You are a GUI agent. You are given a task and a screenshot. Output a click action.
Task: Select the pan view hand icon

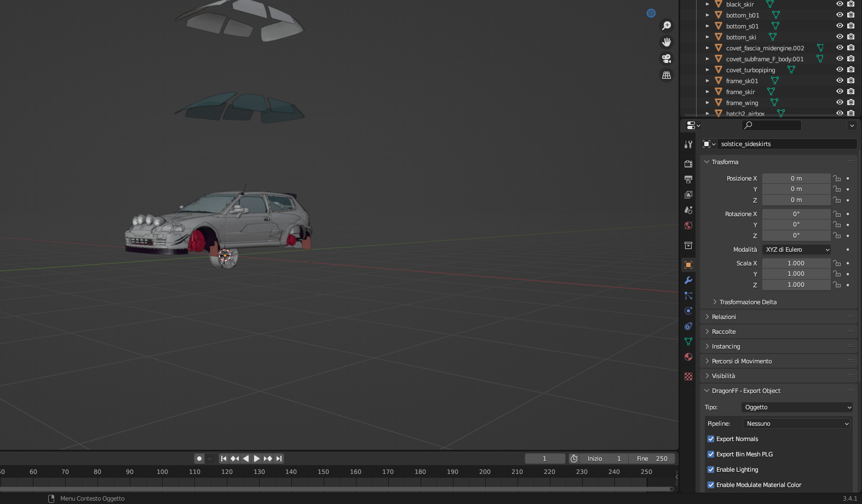click(666, 42)
